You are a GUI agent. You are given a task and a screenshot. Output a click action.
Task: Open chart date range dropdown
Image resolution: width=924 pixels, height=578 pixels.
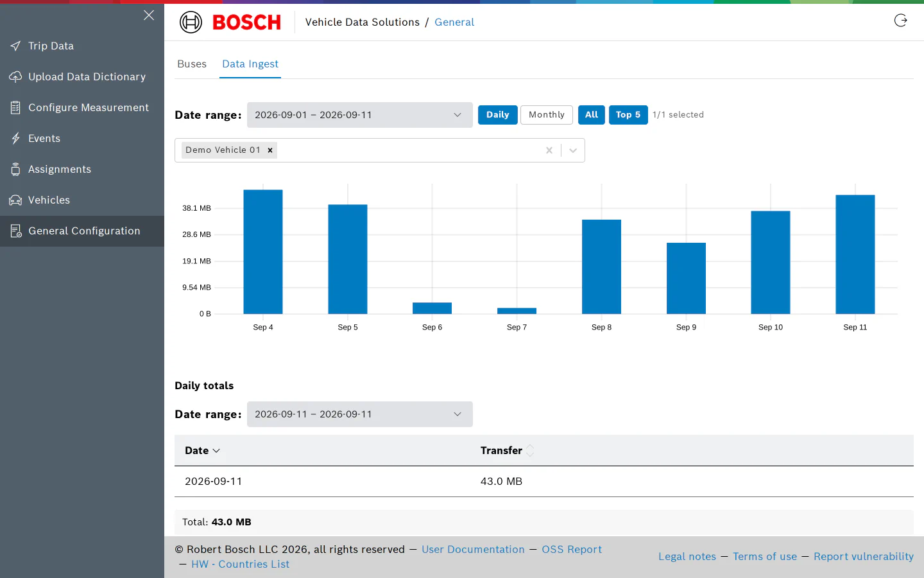pyautogui.click(x=360, y=115)
